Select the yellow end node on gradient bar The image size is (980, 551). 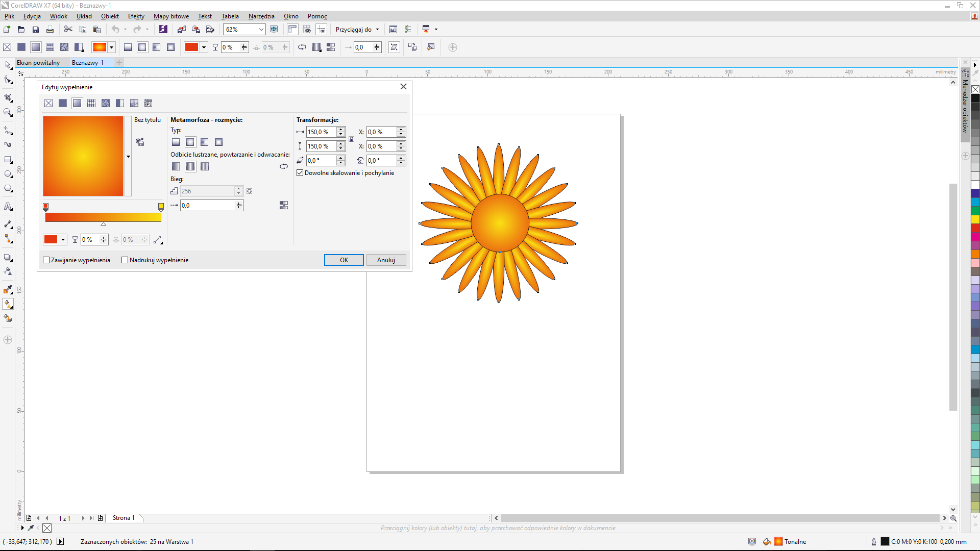(x=161, y=207)
